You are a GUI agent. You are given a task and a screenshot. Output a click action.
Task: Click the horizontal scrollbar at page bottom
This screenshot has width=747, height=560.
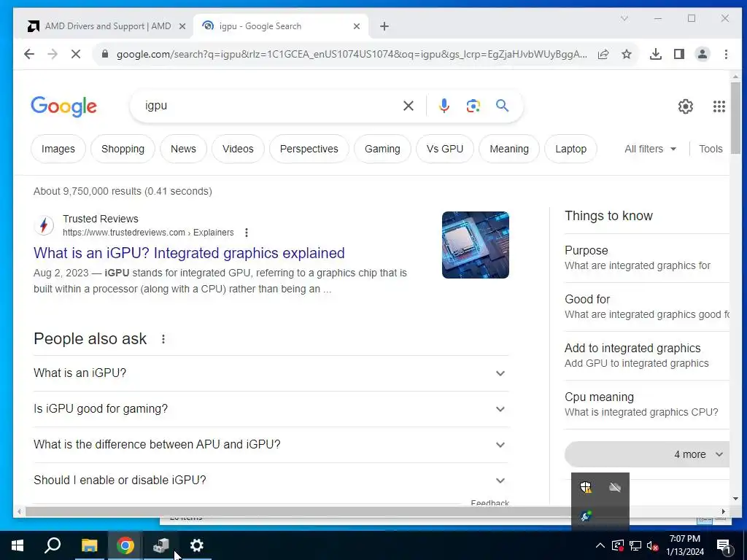point(298,512)
